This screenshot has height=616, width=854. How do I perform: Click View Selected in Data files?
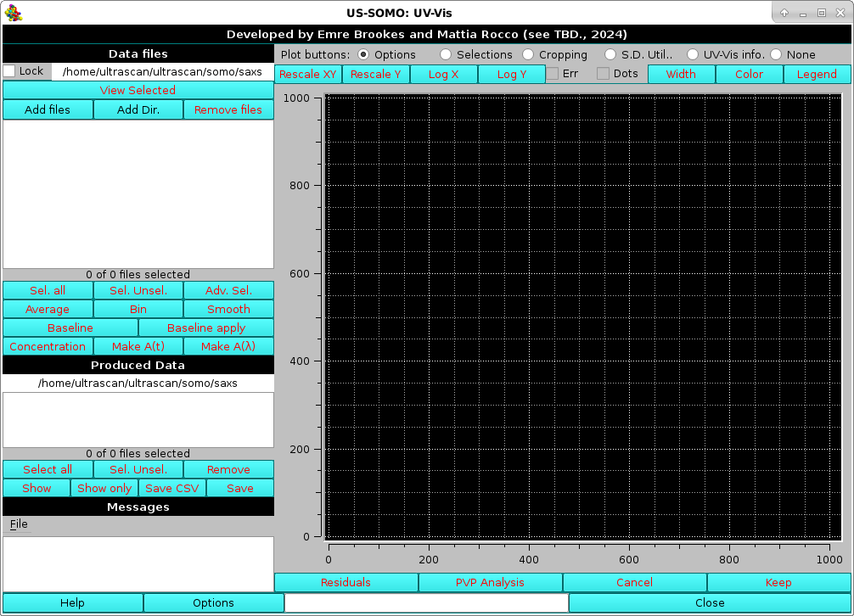point(138,90)
